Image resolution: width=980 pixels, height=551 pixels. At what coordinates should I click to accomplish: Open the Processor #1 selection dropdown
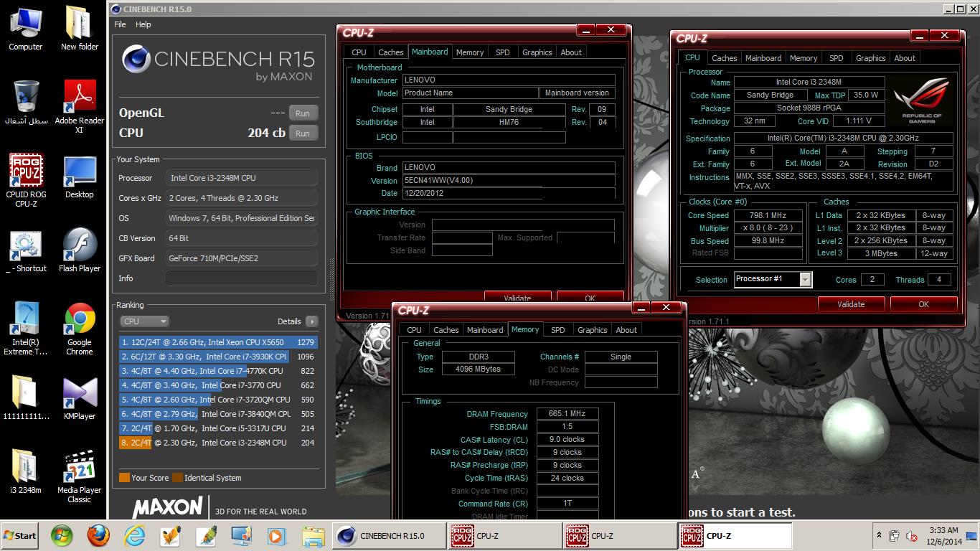[x=773, y=279]
